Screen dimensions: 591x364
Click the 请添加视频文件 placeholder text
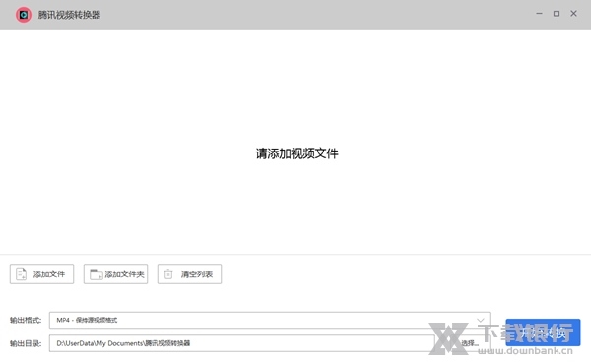tap(297, 153)
